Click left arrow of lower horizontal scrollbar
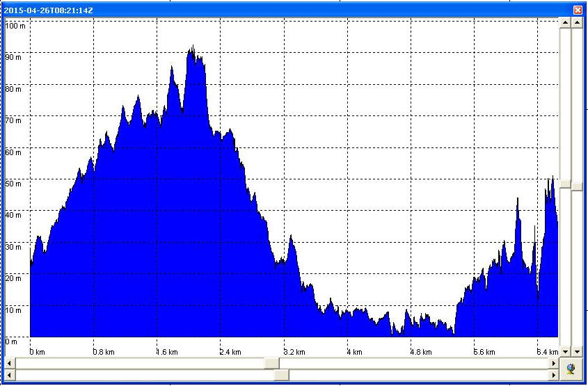The image size is (588, 386). pos(9,374)
